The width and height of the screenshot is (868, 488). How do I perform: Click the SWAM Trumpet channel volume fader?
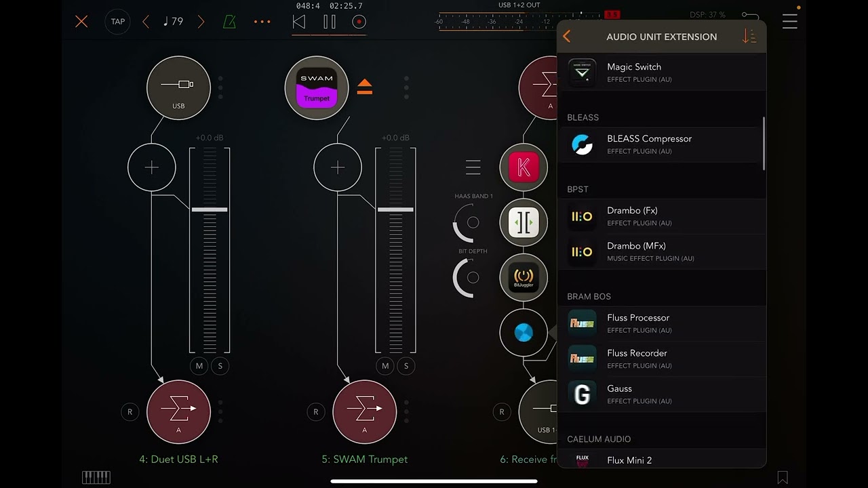pos(395,209)
